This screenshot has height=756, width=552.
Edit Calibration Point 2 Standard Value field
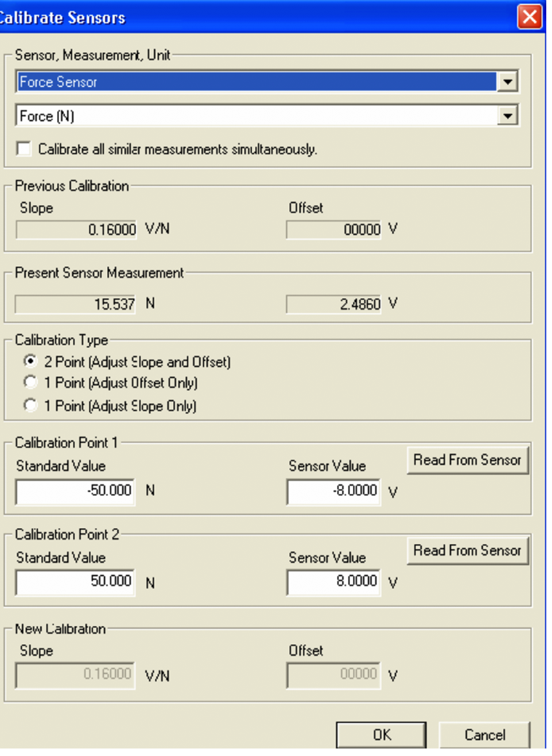coord(75,581)
